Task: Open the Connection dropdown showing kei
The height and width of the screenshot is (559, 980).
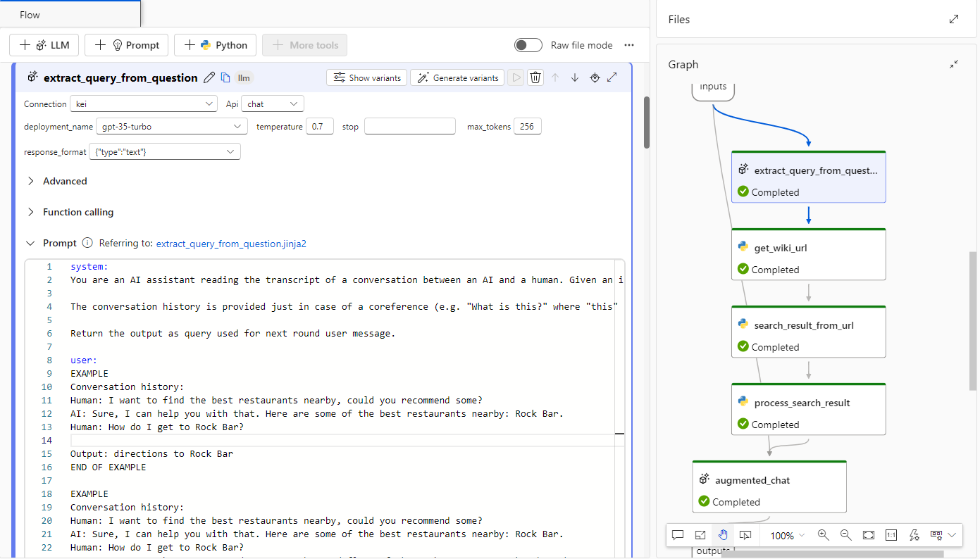Action: pos(144,103)
